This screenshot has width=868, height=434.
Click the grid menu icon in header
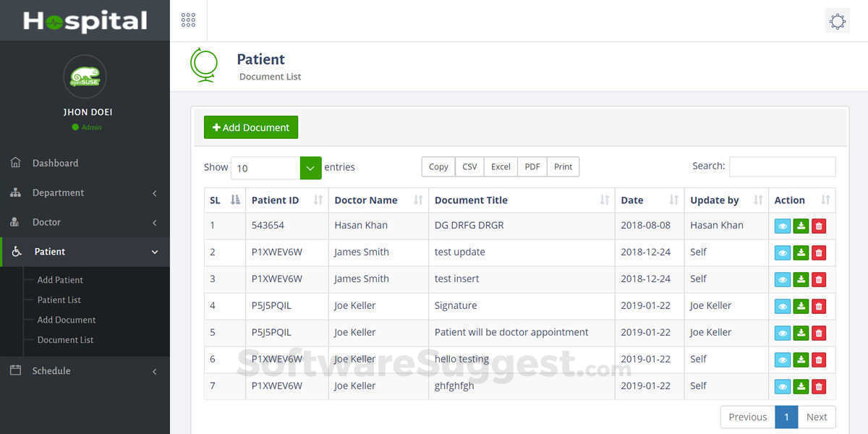coord(188,20)
